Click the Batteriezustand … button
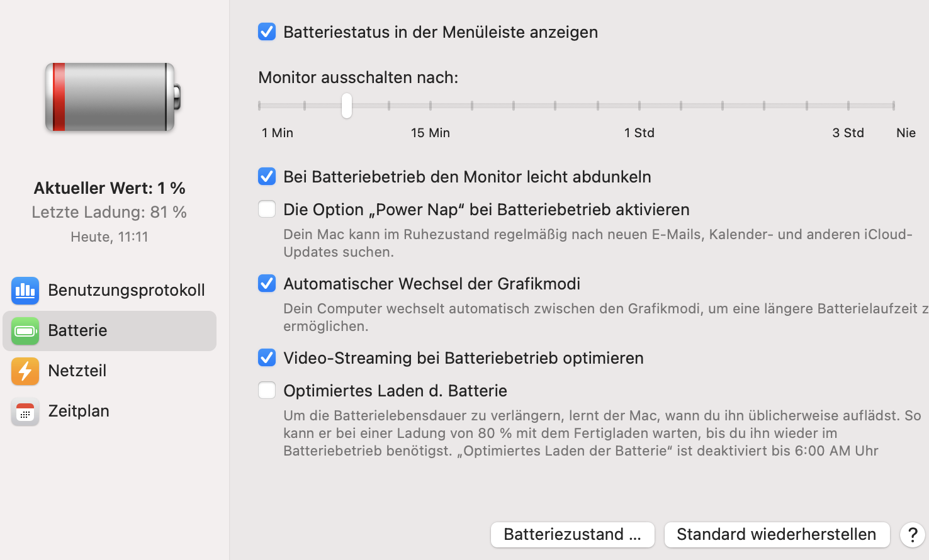Screen dimensions: 929x560 [572, 535]
